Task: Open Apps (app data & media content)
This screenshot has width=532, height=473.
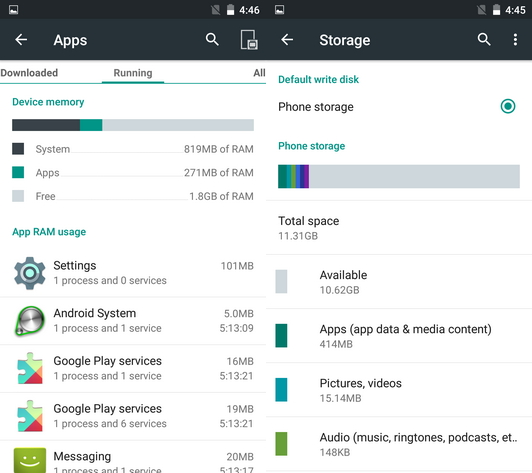Action: pyautogui.click(x=399, y=336)
